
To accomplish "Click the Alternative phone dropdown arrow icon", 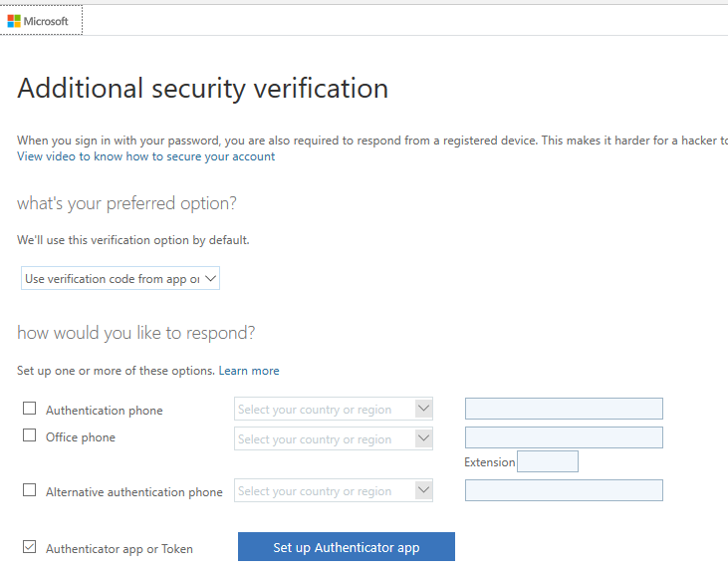I will click(x=423, y=490).
